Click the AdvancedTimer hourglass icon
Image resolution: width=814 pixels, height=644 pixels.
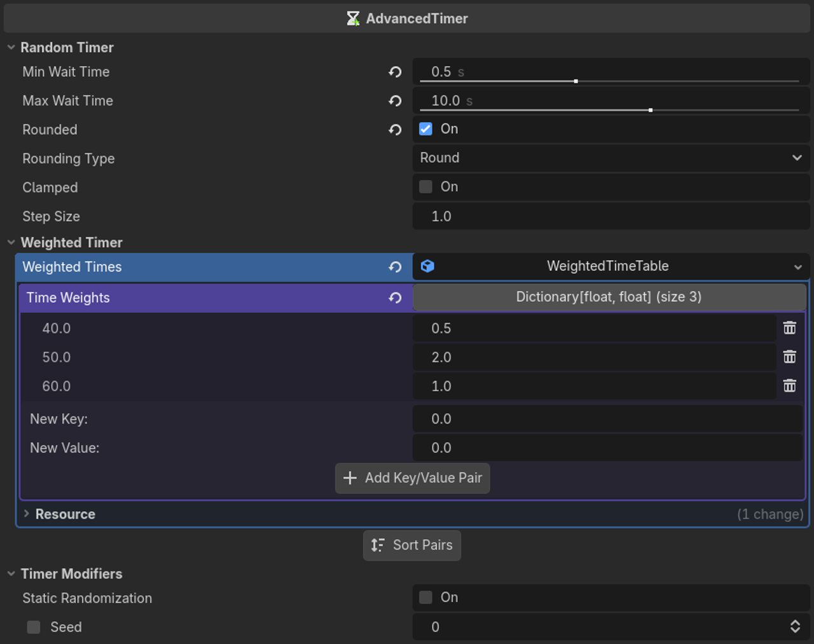pos(353,18)
